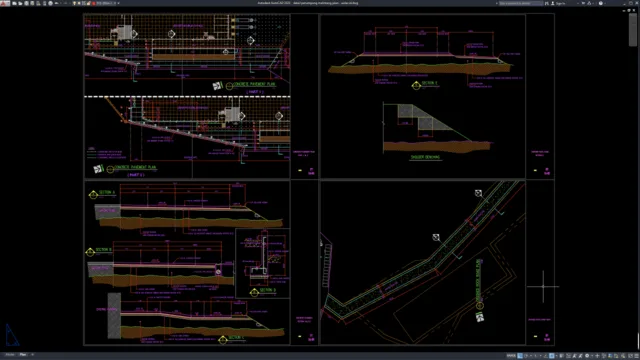The width and height of the screenshot is (640, 360).
Task: Select the SECTION D label text
Action: [x=268, y=290]
